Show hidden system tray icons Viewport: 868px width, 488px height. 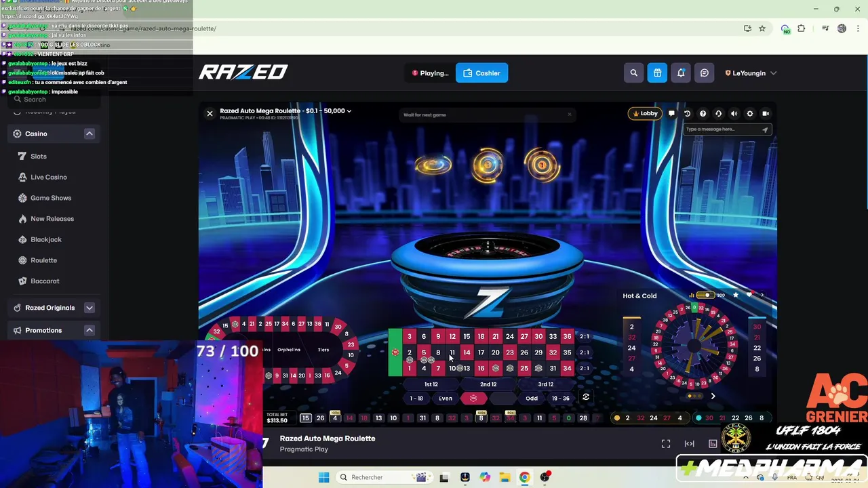click(746, 477)
